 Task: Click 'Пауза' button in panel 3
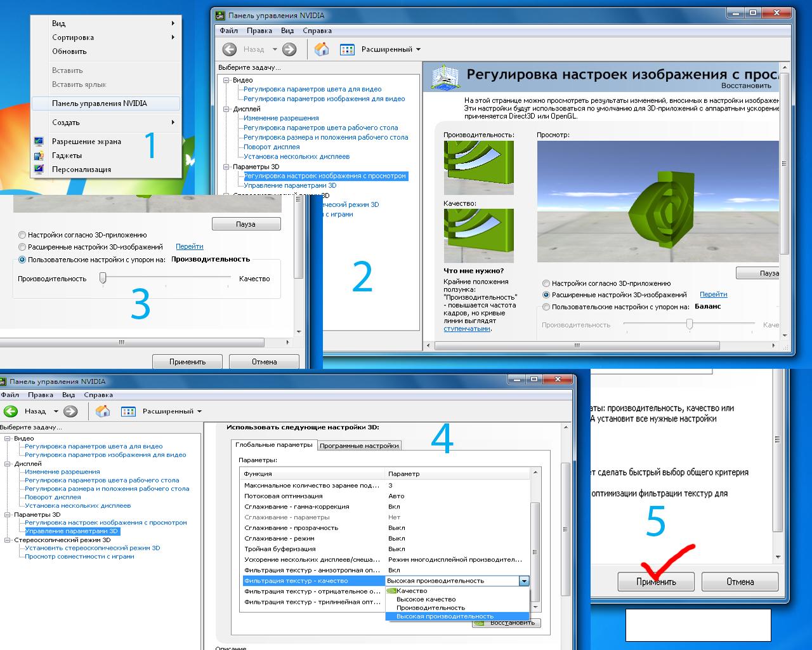click(x=246, y=224)
